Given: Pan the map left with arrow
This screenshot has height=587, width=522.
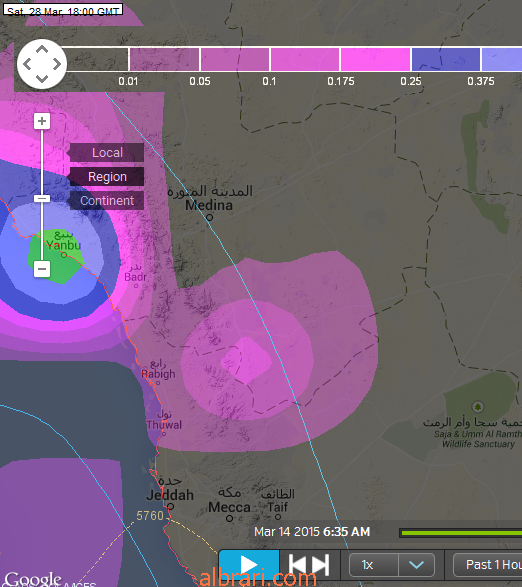Looking at the screenshot, I should 27,64.
